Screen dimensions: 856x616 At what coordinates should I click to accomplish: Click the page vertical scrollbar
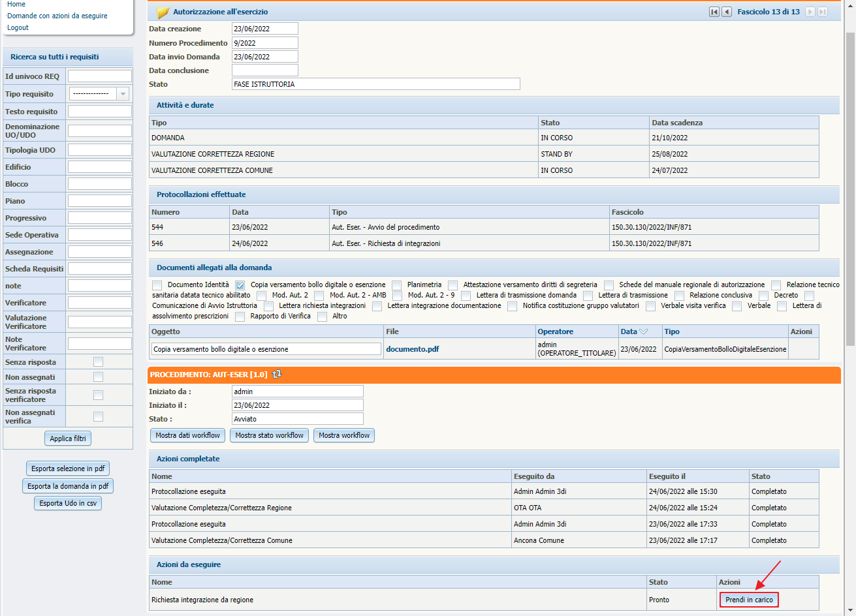pyautogui.click(x=850, y=189)
